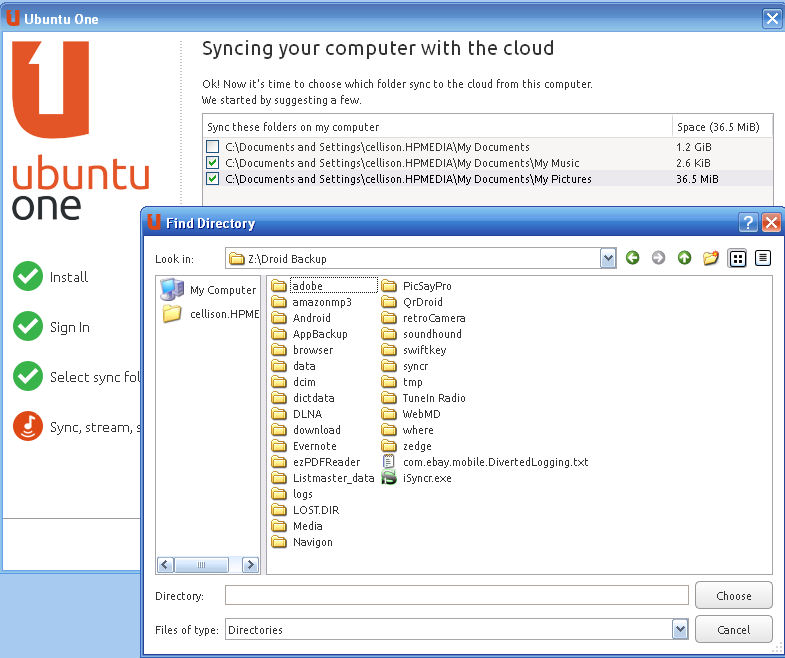Select the Listmaster_data folder

pyautogui.click(x=322, y=478)
